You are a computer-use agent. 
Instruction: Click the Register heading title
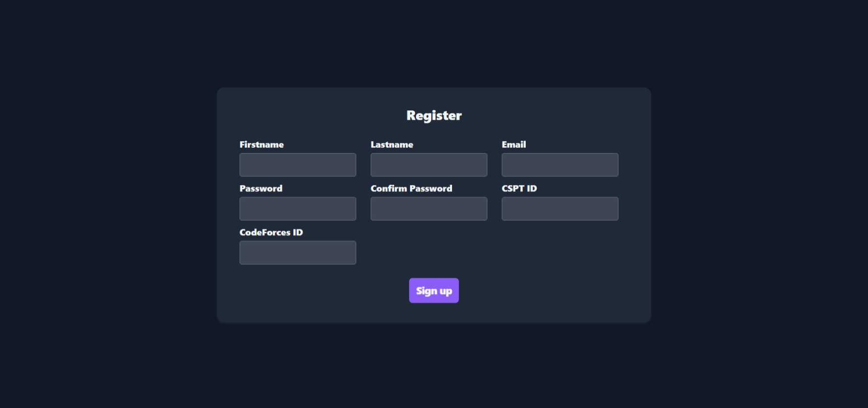(433, 115)
